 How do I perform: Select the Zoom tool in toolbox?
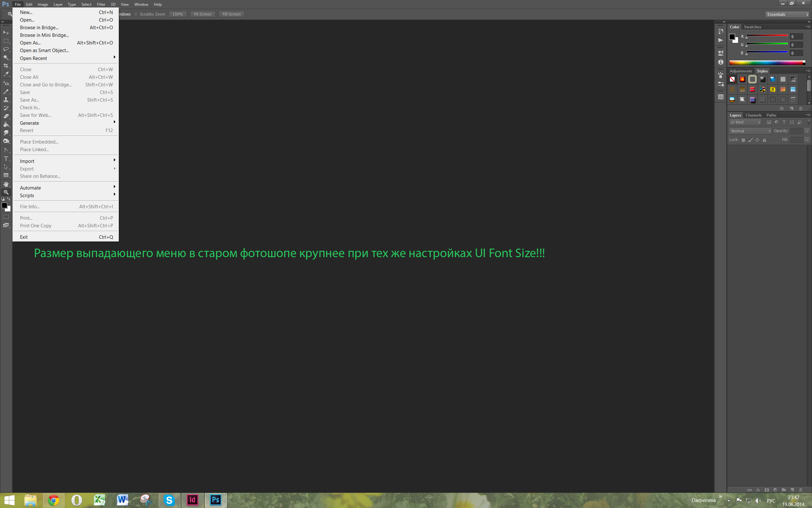6,192
